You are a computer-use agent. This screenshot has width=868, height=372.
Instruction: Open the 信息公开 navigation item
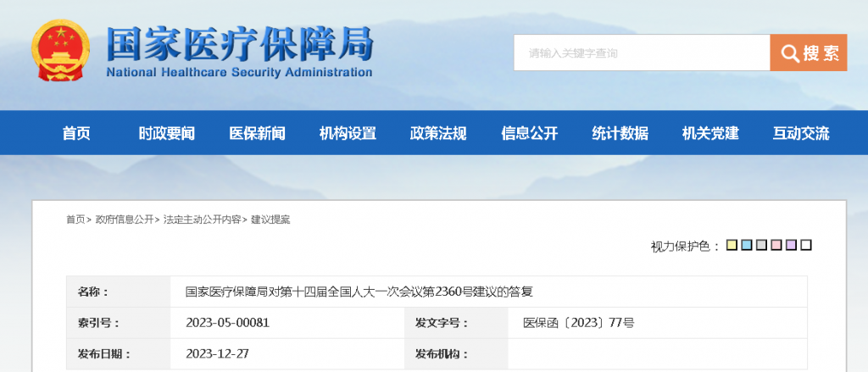pyautogui.click(x=529, y=133)
